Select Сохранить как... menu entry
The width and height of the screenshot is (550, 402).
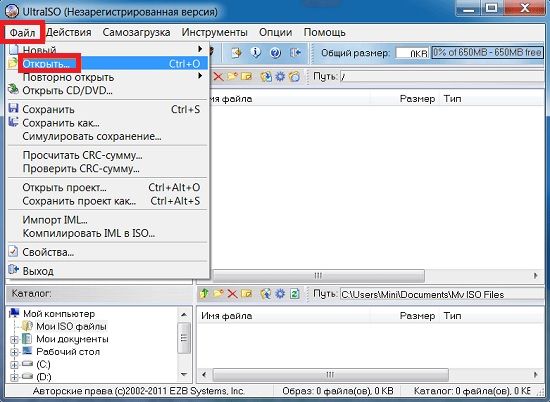(108, 123)
